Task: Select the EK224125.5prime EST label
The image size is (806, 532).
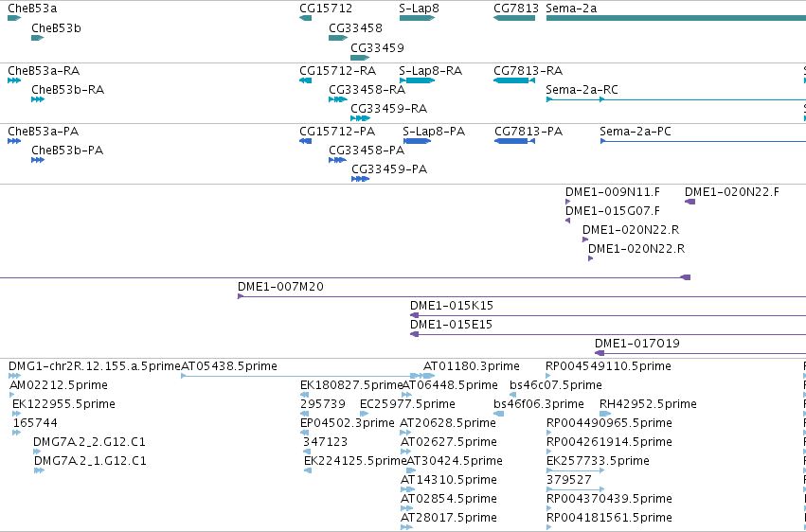Action: coord(356,462)
